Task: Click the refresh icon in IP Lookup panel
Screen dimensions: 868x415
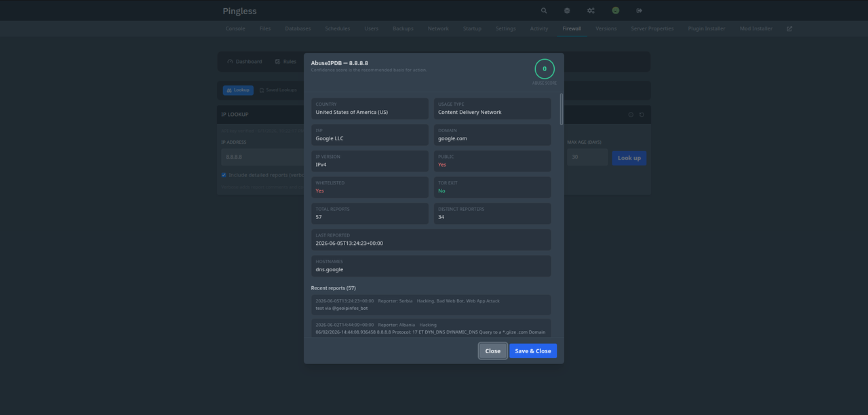Action: tap(642, 115)
